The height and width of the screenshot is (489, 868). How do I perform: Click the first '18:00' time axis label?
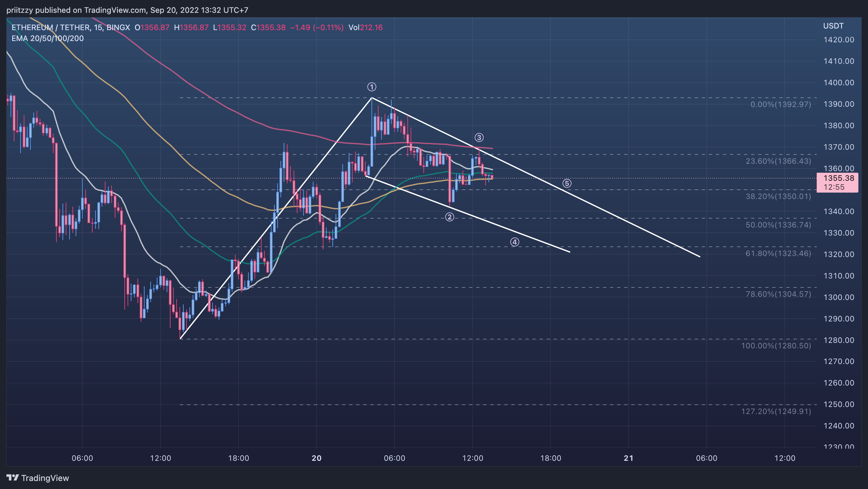coord(238,458)
